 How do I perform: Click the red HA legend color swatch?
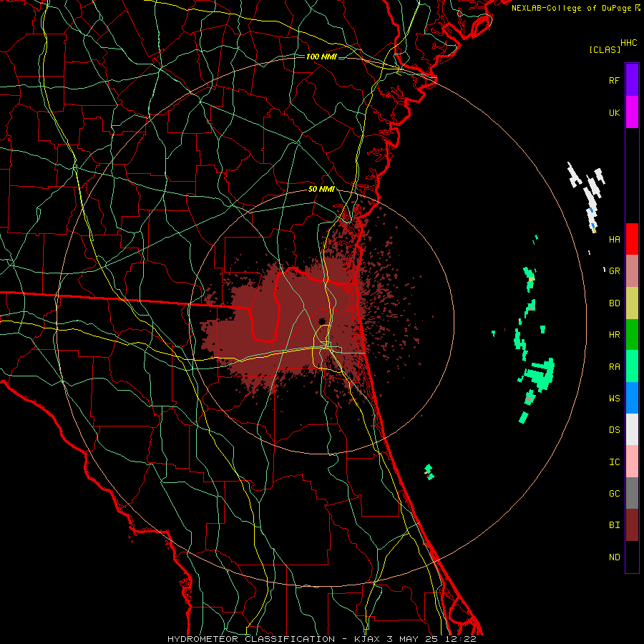pos(632,239)
